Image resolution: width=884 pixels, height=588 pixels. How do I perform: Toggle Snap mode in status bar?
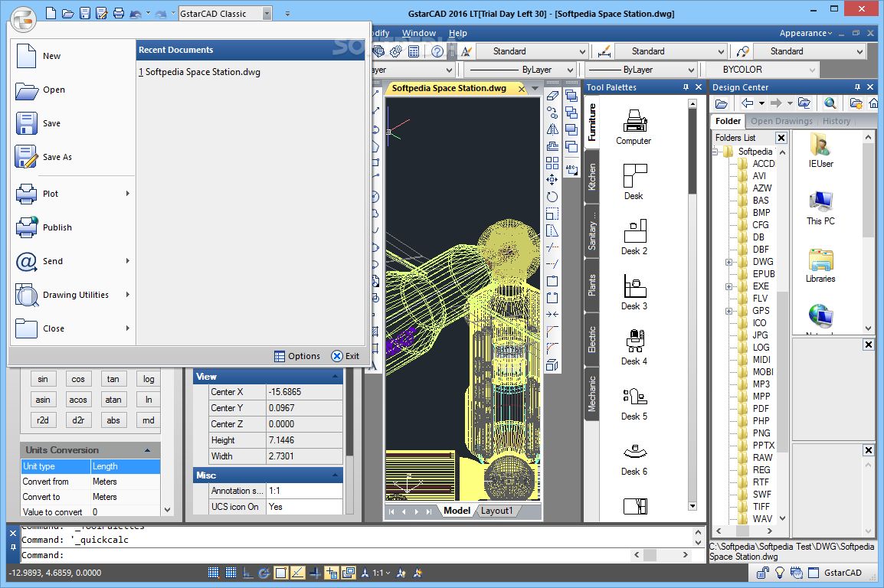[213, 573]
